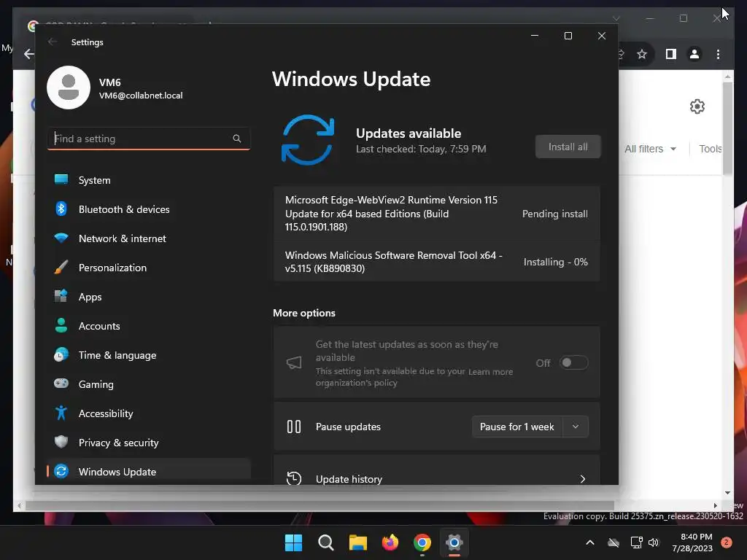Screen dimensions: 747x560
Task: Open Windows Start menu
Action: click(x=293, y=542)
